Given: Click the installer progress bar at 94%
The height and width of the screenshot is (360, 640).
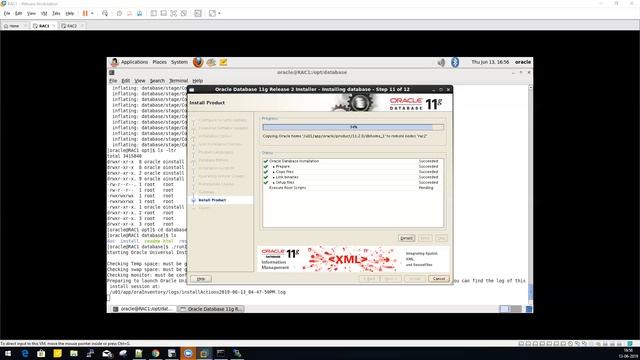Looking at the screenshot, I should point(353,127).
